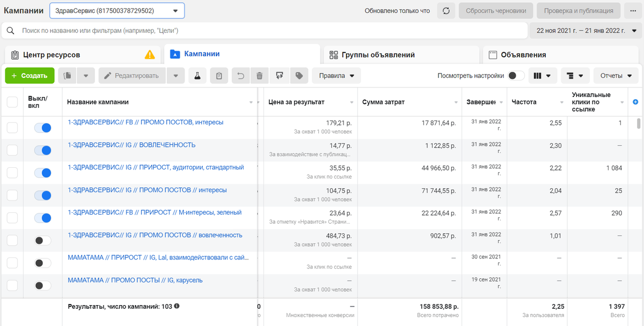Click the undo arrow icon

pos(240,76)
